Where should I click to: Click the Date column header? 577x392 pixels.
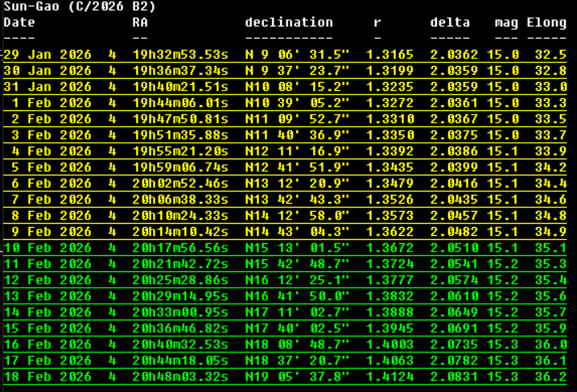[x=19, y=23]
